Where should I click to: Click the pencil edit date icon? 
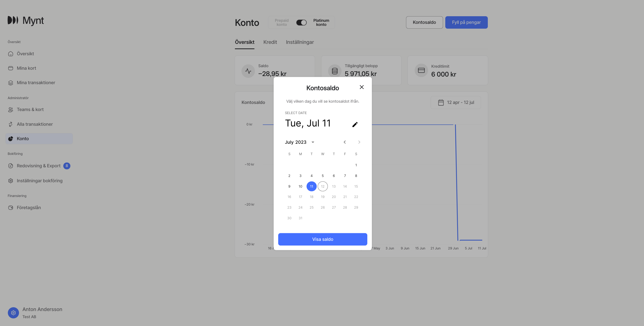click(355, 124)
